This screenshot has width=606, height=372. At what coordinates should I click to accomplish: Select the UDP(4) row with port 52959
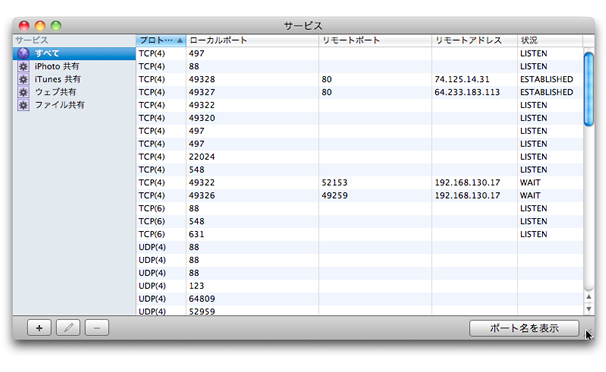coord(359,311)
